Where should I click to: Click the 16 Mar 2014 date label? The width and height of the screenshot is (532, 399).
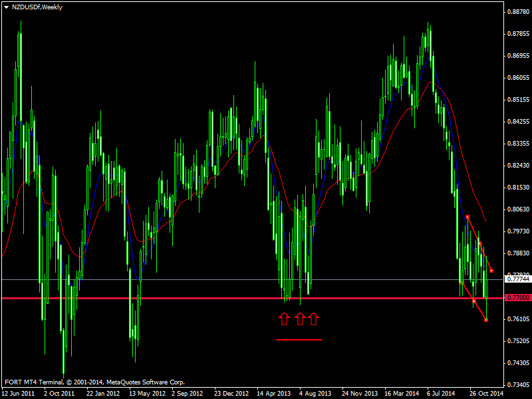tap(402, 394)
